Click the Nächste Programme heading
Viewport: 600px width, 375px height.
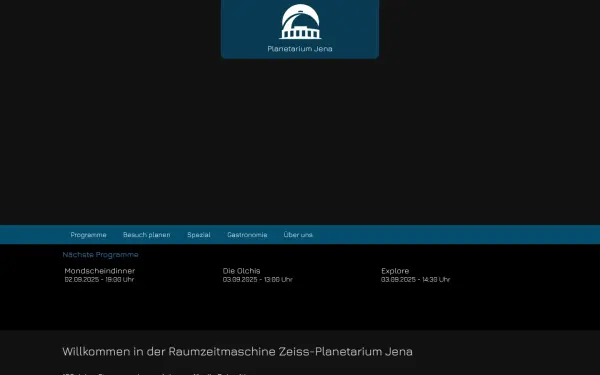tap(100, 254)
